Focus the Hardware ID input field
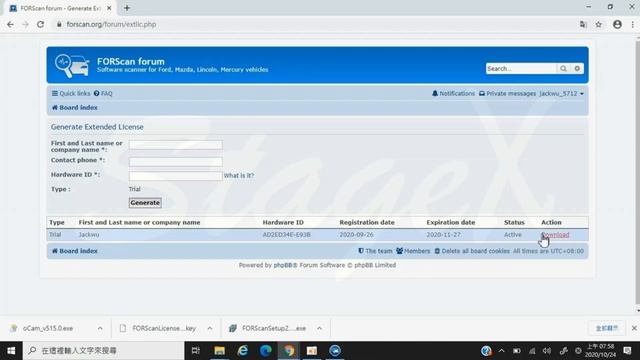Viewport: 640px width, 360px height. pos(176,176)
